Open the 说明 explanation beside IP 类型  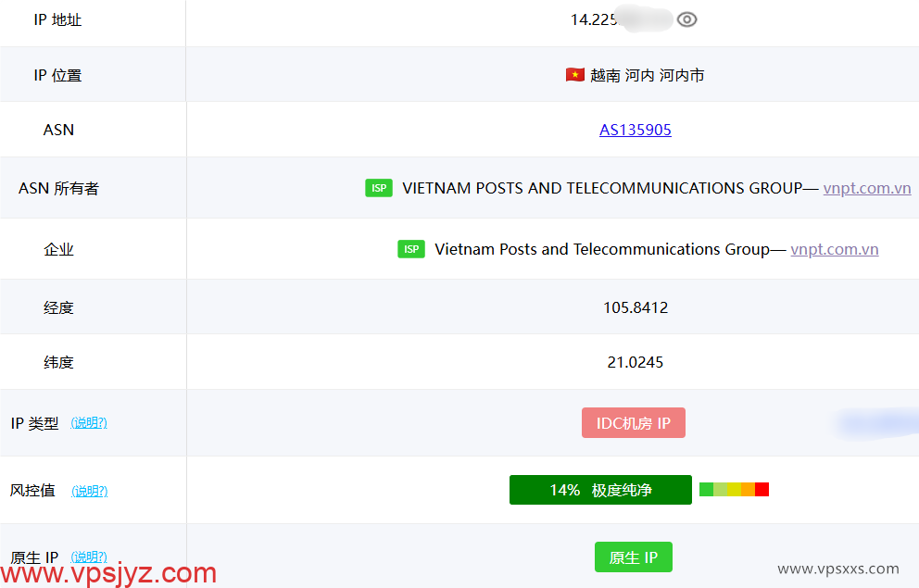click(89, 422)
